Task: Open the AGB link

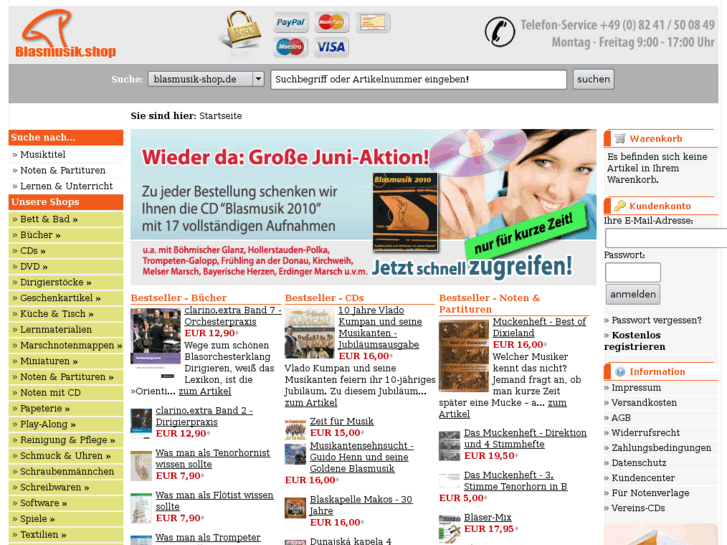Action: coord(621,417)
